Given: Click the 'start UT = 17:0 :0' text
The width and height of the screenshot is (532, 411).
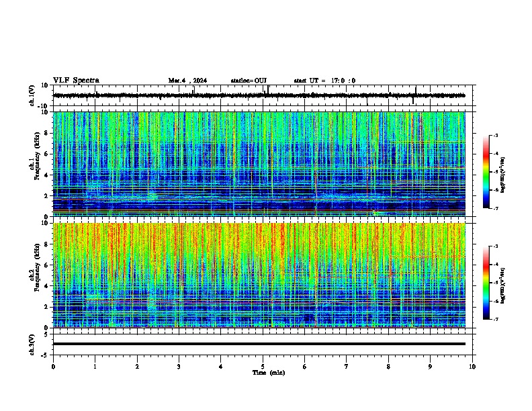Looking at the screenshot, I should point(324,81).
